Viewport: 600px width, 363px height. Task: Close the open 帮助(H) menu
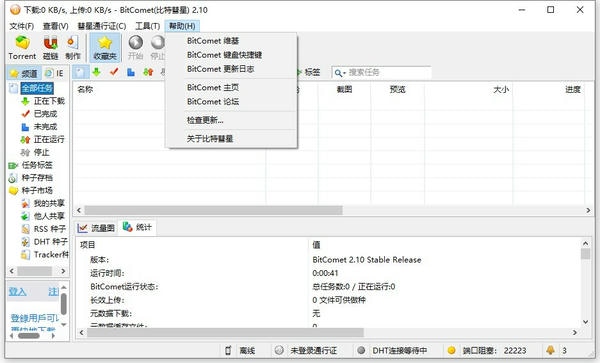[x=182, y=26]
